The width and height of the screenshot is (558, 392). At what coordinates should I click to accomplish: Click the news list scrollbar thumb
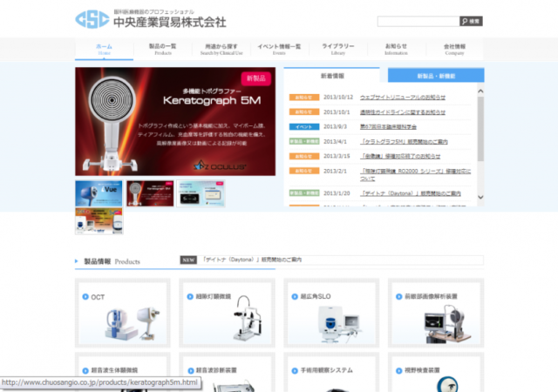coord(480,129)
